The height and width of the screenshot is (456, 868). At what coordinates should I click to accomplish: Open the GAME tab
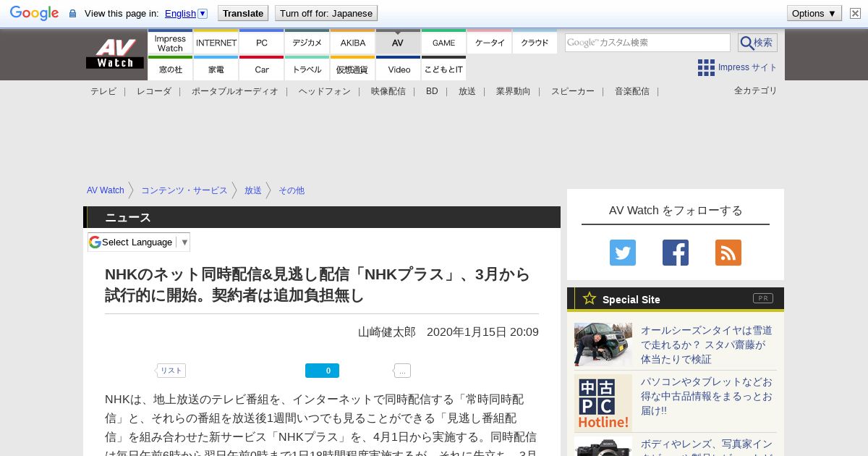443,43
